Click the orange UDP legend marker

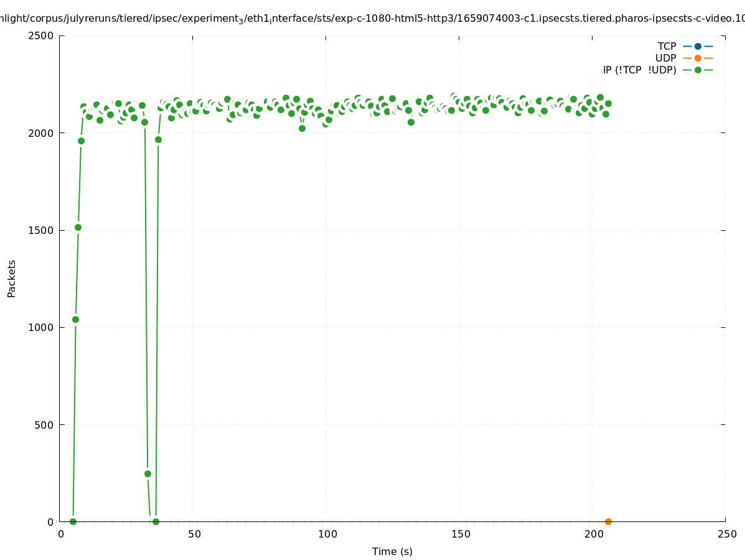698,58
